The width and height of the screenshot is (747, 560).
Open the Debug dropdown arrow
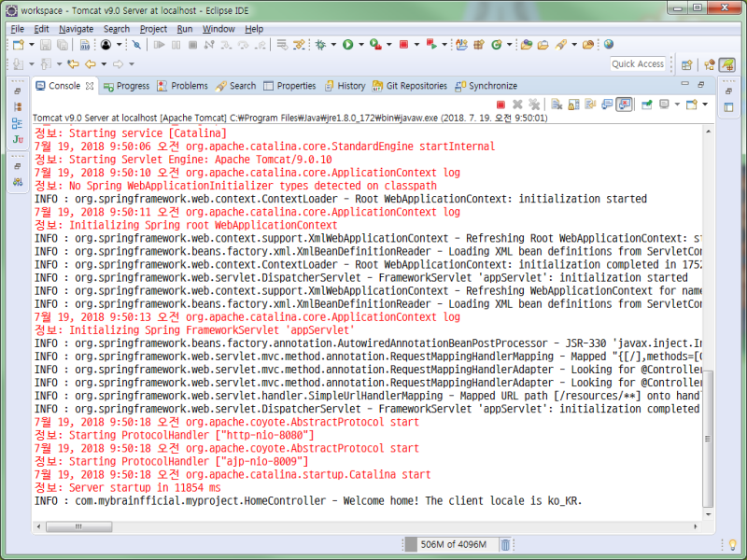tap(333, 45)
